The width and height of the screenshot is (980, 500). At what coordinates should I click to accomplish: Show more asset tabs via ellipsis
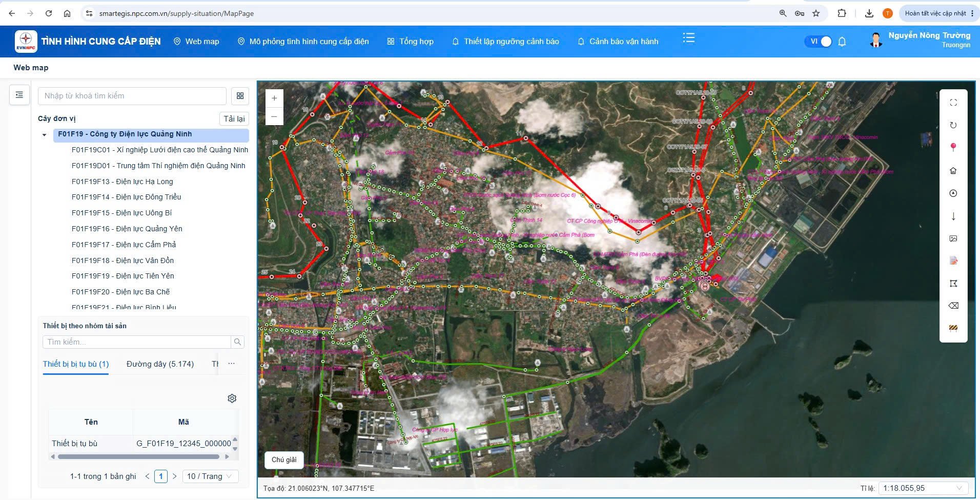point(232,364)
